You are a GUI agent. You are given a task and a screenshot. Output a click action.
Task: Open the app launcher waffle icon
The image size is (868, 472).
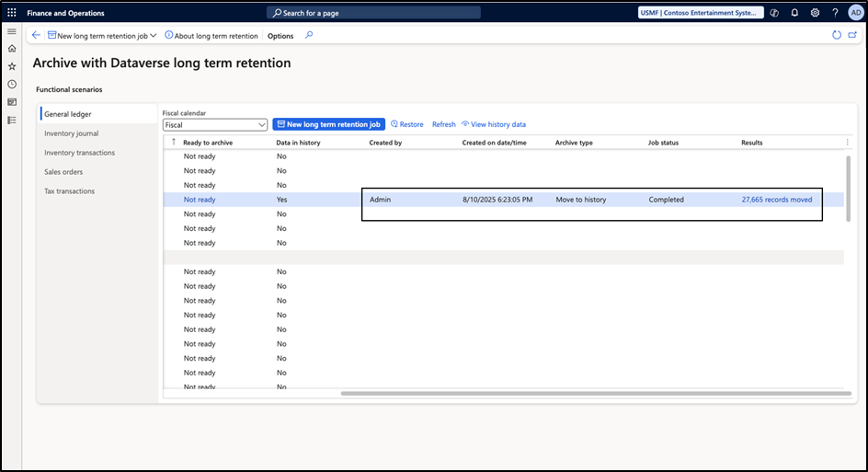tap(12, 13)
